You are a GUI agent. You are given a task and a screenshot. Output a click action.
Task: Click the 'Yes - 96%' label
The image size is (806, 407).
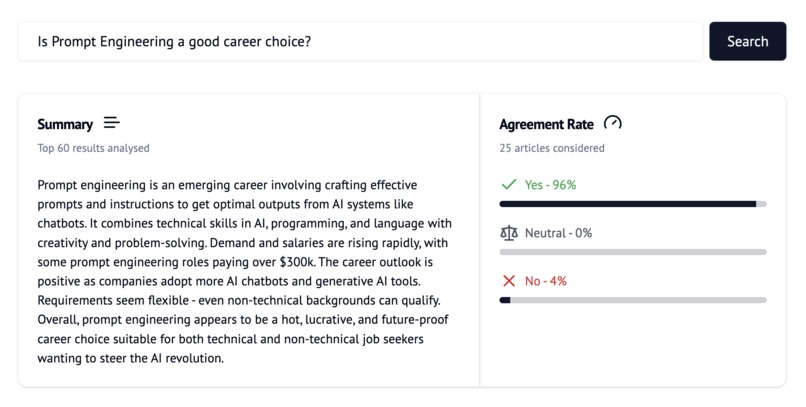coord(551,184)
